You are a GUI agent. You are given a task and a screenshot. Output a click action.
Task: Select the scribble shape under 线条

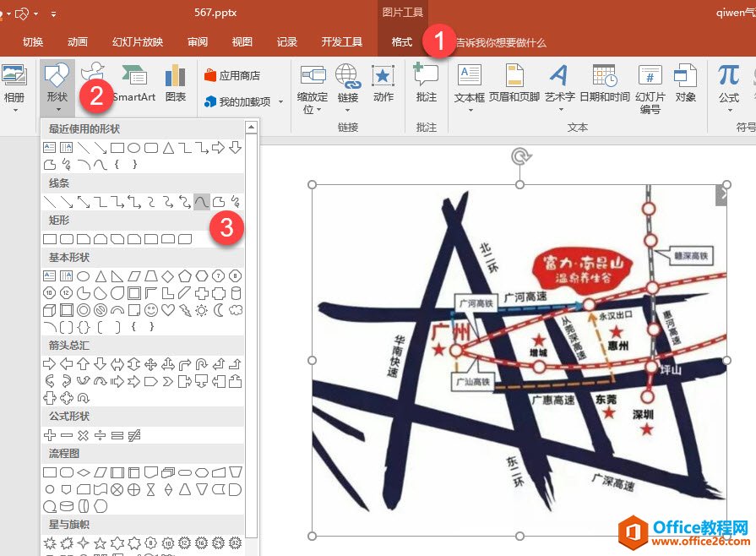coord(236,202)
